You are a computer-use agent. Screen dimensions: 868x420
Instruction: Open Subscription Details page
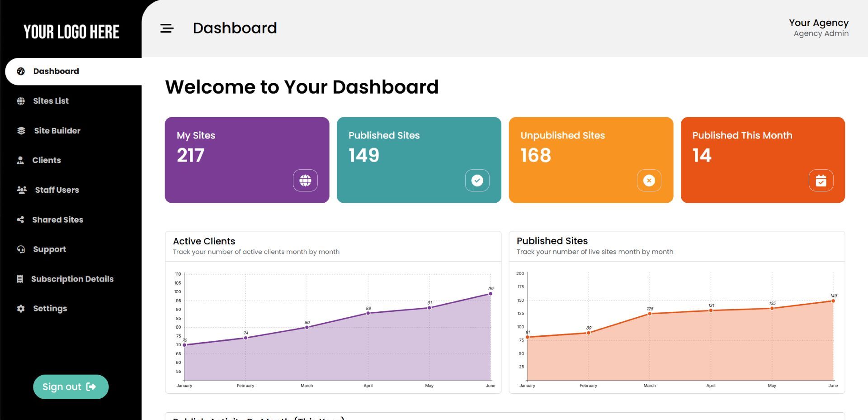[72, 279]
